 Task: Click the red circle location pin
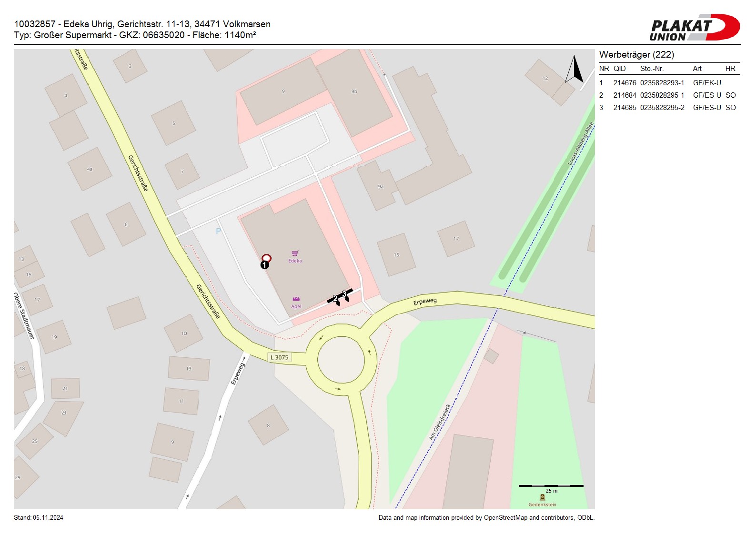tap(266, 258)
